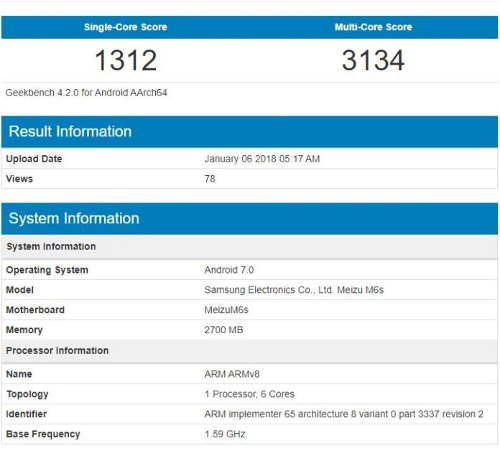Screen dimensions: 500x456
Task: Click the Motherboard value MeizuM6s
Action: point(226,310)
